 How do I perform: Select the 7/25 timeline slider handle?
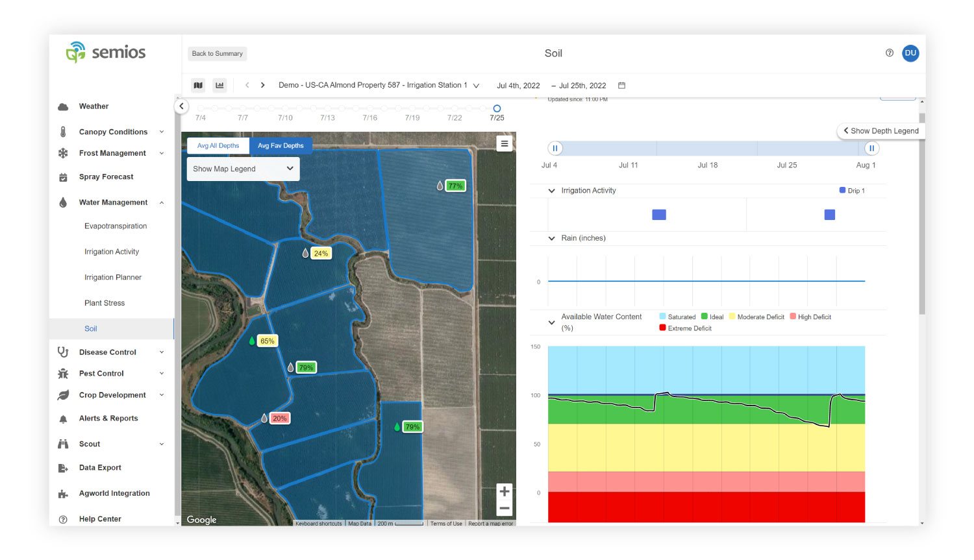497,108
